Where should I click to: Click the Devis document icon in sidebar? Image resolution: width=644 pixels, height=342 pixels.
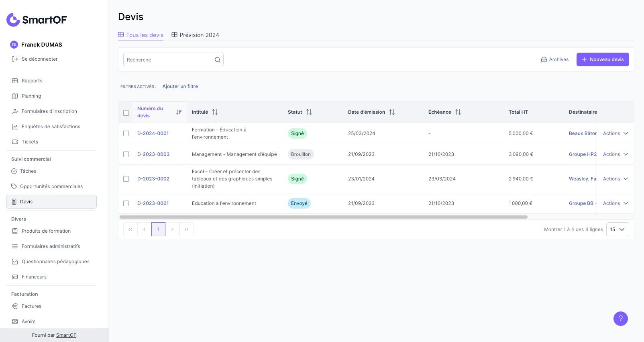point(14,202)
